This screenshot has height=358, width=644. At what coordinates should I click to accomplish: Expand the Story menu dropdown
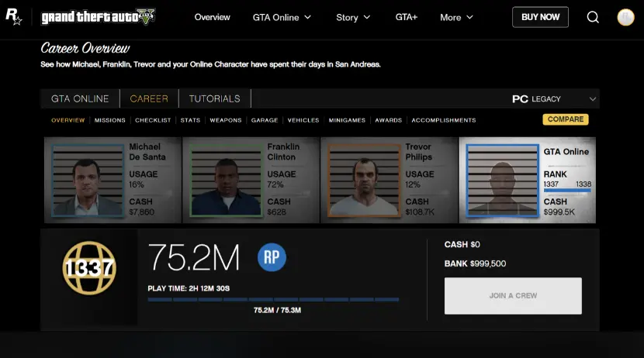coord(353,17)
